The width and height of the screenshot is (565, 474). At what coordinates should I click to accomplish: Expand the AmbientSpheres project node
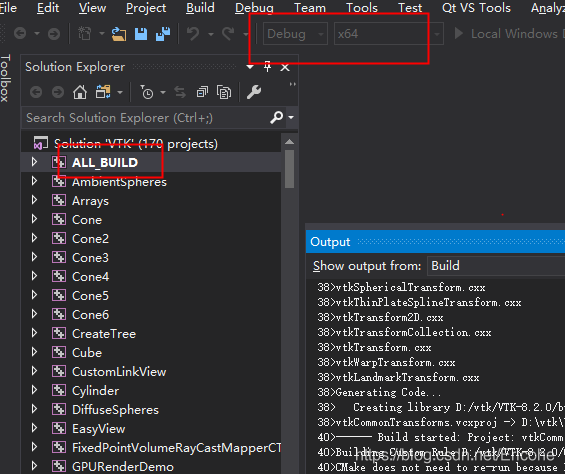pos(34,181)
